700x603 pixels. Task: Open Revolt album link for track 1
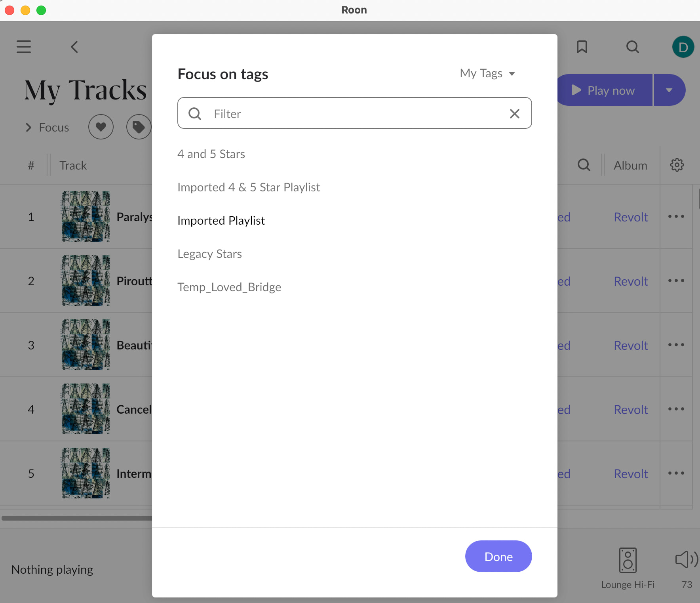631,217
